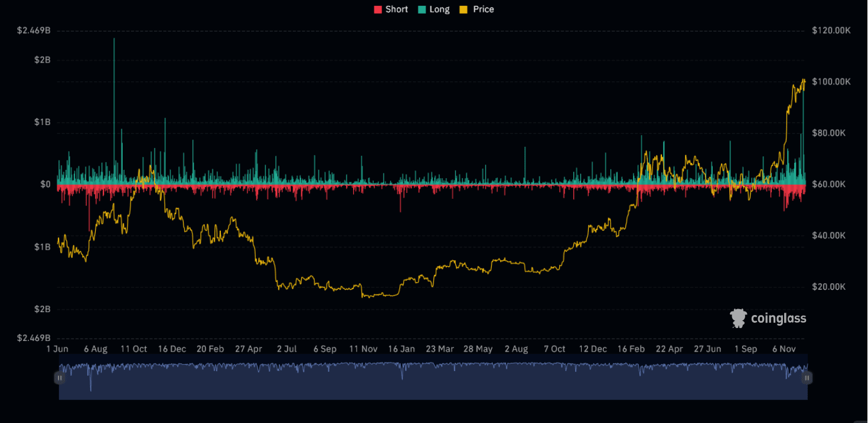Click the $100.00K price axis label
The image size is (868, 423).
[x=831, y=81]
